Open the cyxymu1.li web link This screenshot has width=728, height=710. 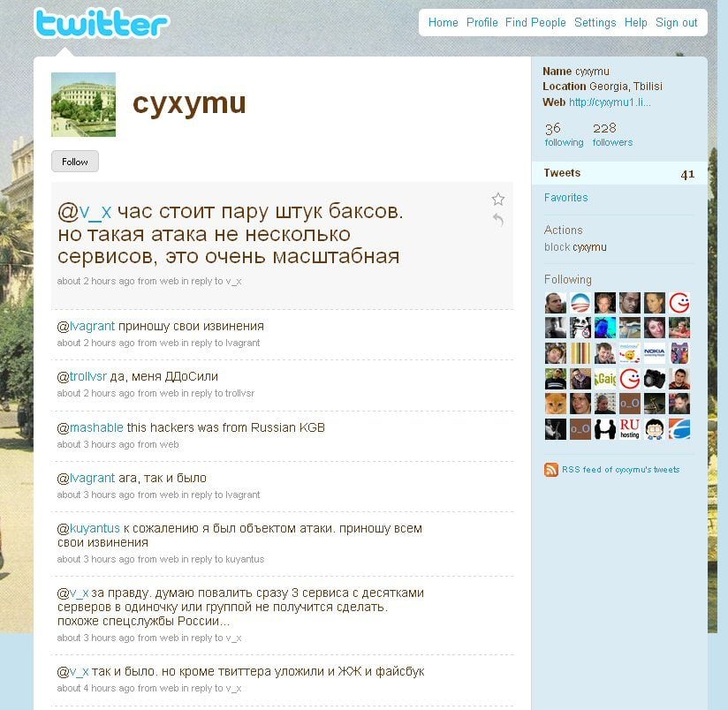(x=610, y=101)
